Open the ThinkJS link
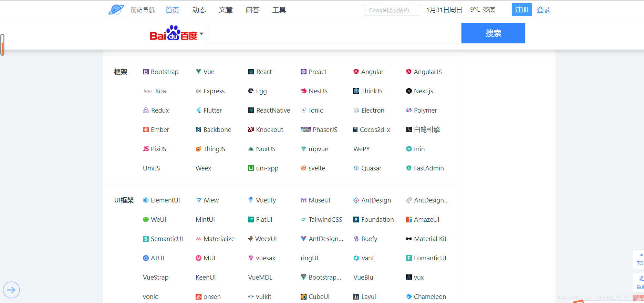Screen dimensions: 644x303 coord(368,91)
